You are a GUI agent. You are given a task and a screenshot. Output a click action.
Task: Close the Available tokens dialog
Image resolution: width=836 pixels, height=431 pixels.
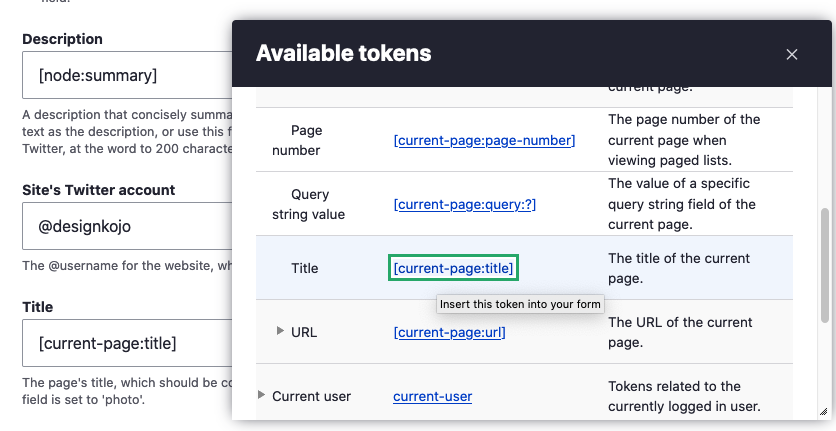[x=791, y=54]
